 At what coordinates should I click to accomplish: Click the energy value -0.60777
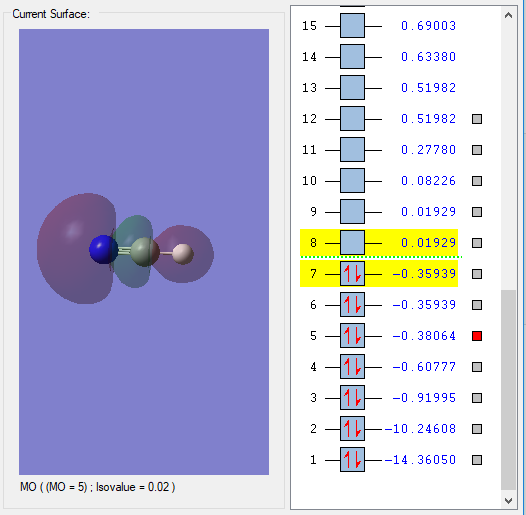[x=424, y=367]
